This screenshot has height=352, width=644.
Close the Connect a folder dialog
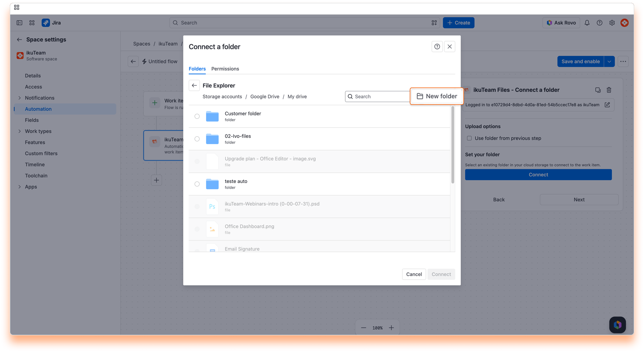pos(450,47)
